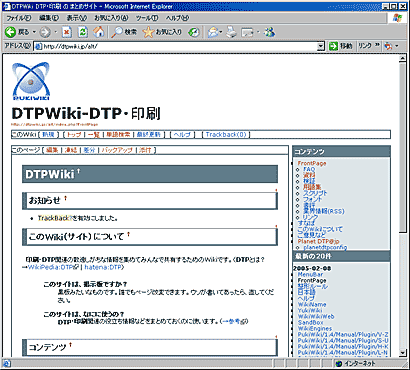Click the Mail envelope toolbar icon
The width and height of the screenshot is (410, 370).
[212, 32]
